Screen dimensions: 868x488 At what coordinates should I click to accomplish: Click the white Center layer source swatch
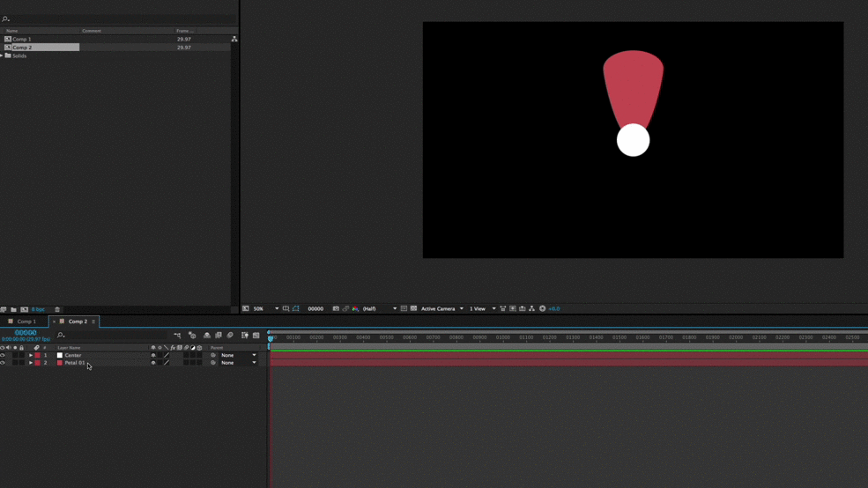[x=60, y=355]
